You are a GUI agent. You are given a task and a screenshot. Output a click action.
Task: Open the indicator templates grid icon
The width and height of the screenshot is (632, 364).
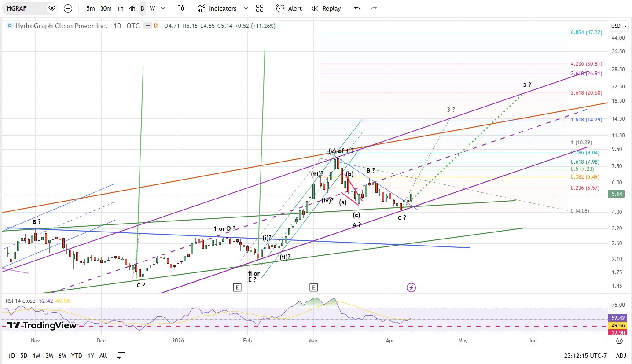click(260, 8)
